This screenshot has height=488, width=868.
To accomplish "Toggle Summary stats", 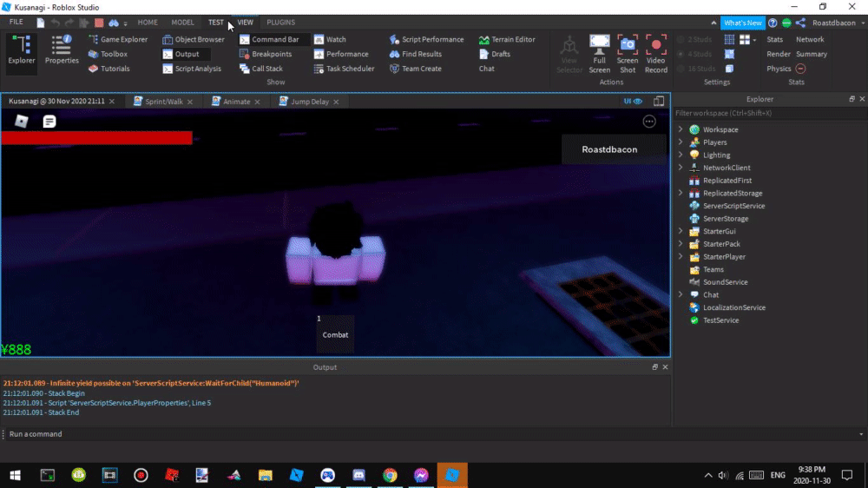I will [812, 54].
